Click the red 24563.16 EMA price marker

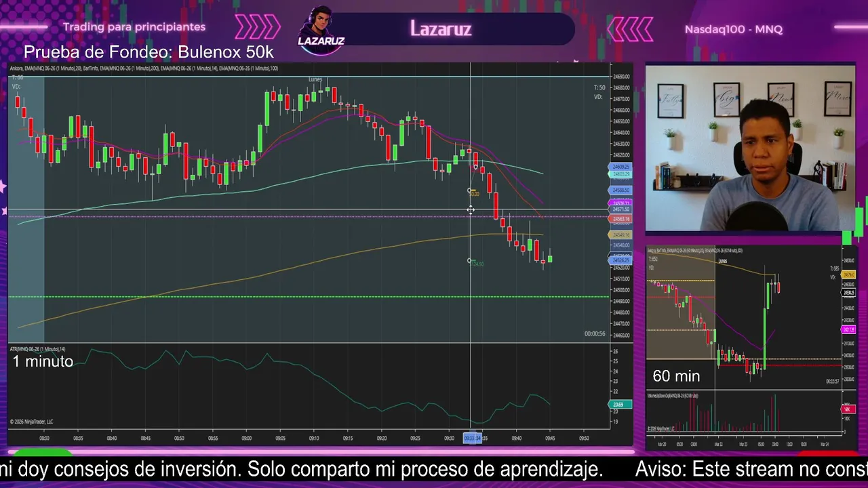coord(621,219)
